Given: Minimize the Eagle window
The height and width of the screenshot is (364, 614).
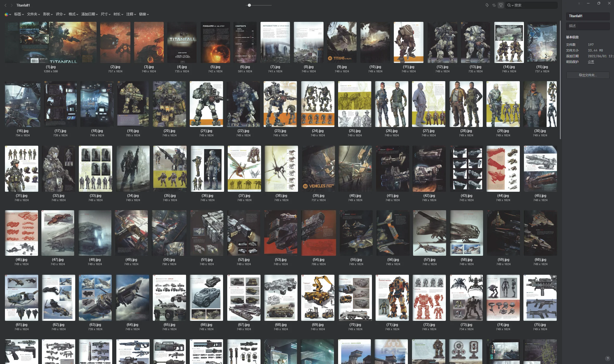Looking at the screenshot, I should (x=588, y=3).
